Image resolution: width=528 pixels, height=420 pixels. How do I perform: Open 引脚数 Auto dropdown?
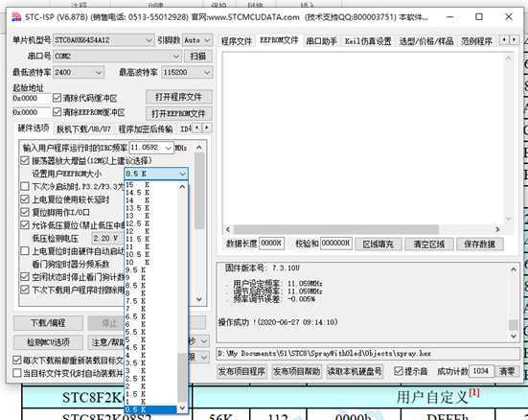[x=197, y=40]
